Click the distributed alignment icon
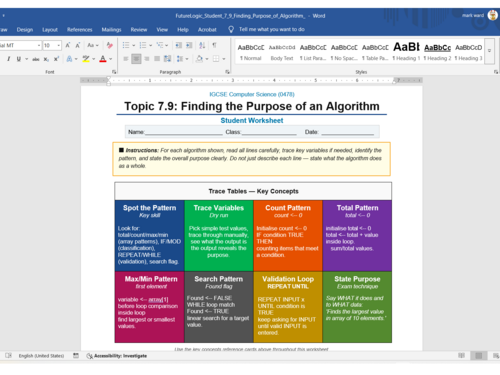The width and height of the screenshot is (500, 375). 168,59
